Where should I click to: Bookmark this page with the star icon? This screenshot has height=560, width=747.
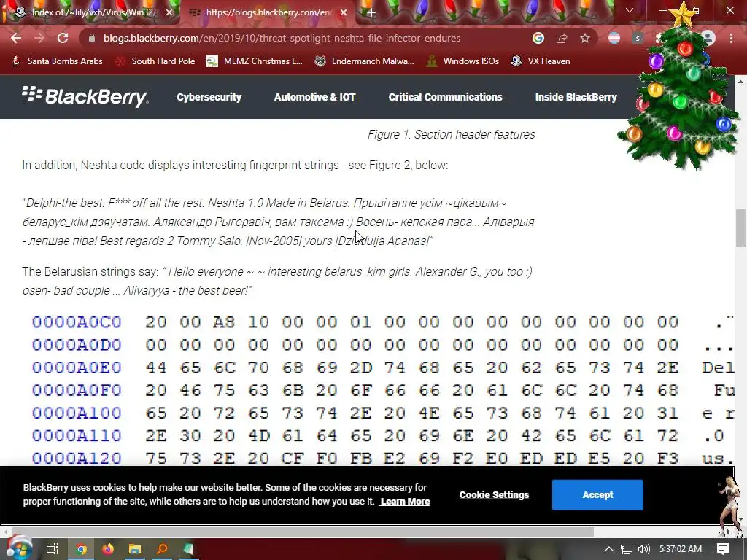coord(585,38)
